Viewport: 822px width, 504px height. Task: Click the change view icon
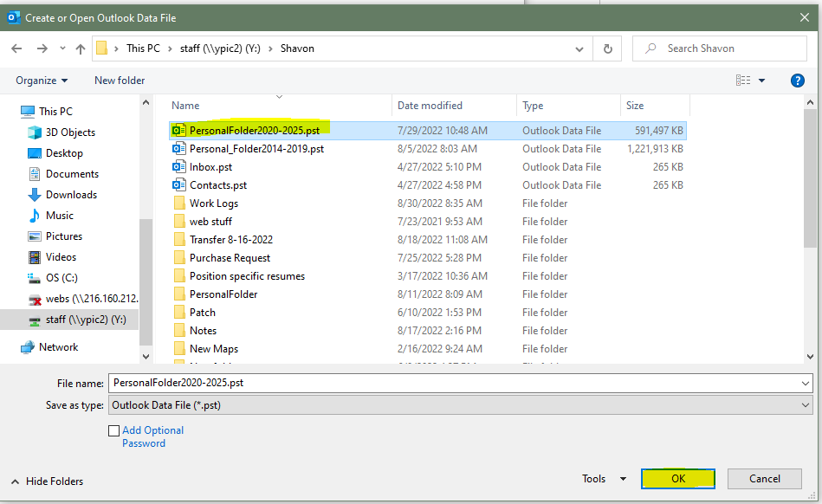[743, 81]
